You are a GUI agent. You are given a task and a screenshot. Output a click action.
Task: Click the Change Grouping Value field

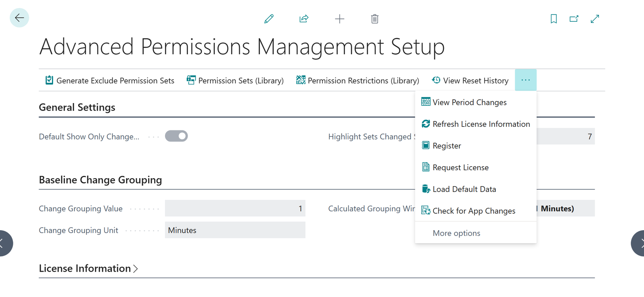(x=235, y=208)
